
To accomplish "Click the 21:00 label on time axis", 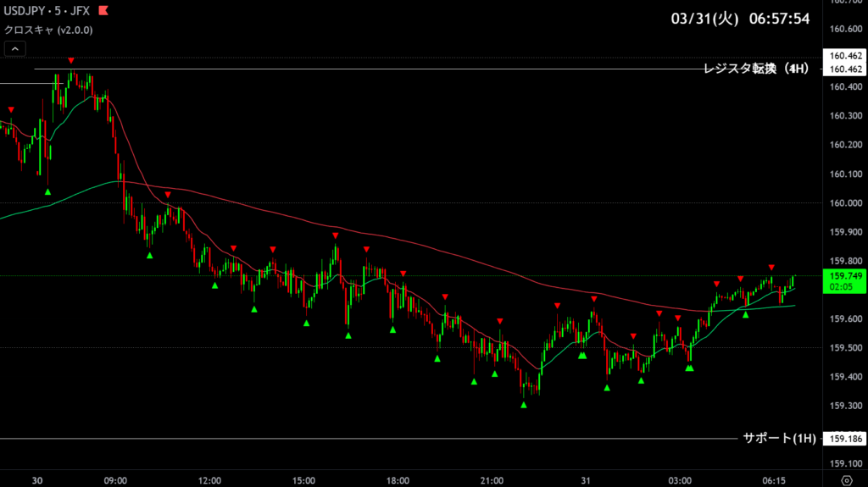I will 492,480.
